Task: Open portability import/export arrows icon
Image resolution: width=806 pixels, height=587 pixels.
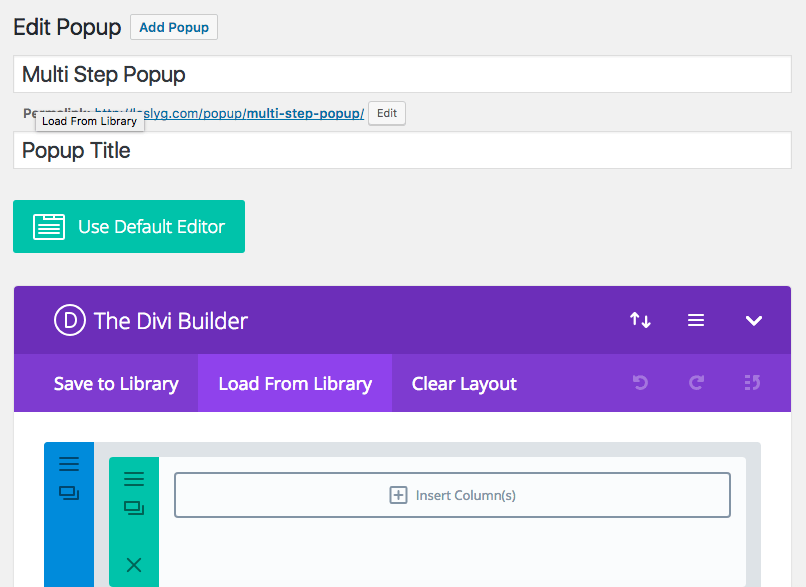Action: [640, 320]
